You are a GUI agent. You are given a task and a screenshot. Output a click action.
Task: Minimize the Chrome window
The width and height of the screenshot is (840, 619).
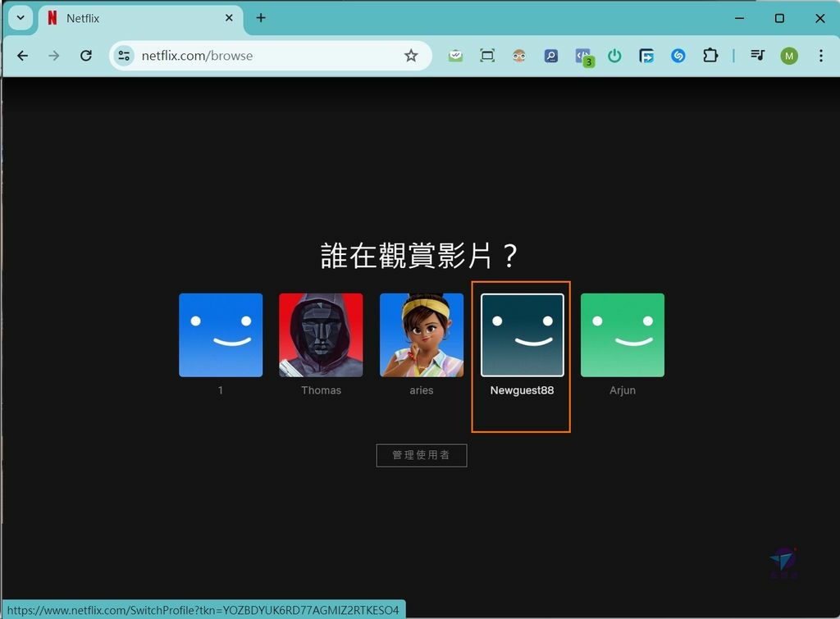(x=740, y=18)
